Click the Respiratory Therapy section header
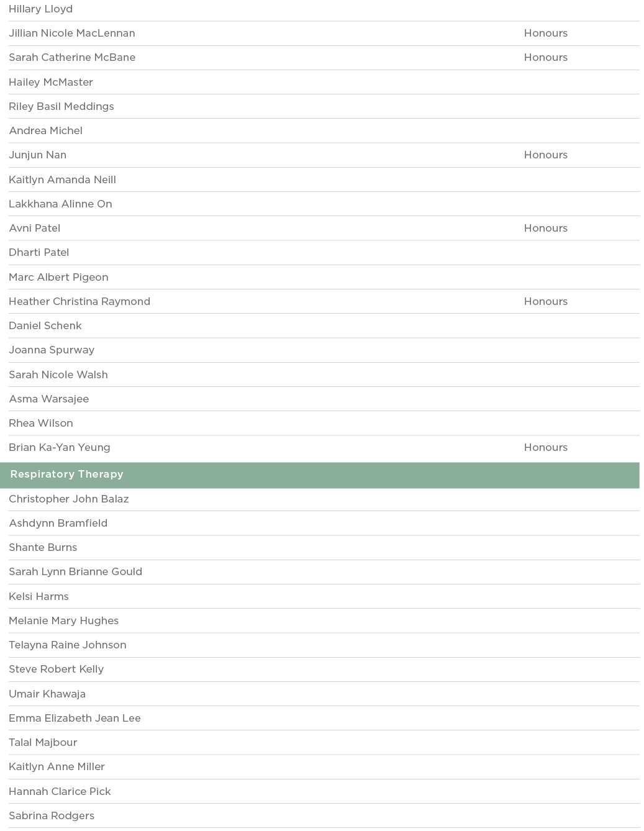The image size is (644, 831). pos(66,475)
